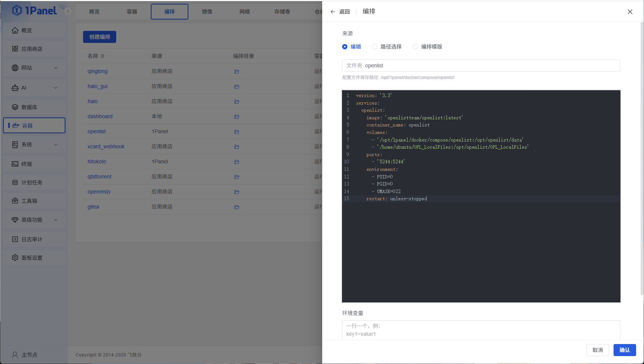
Task: Close the 编排 drawer with the X
Action: [630, 12]
